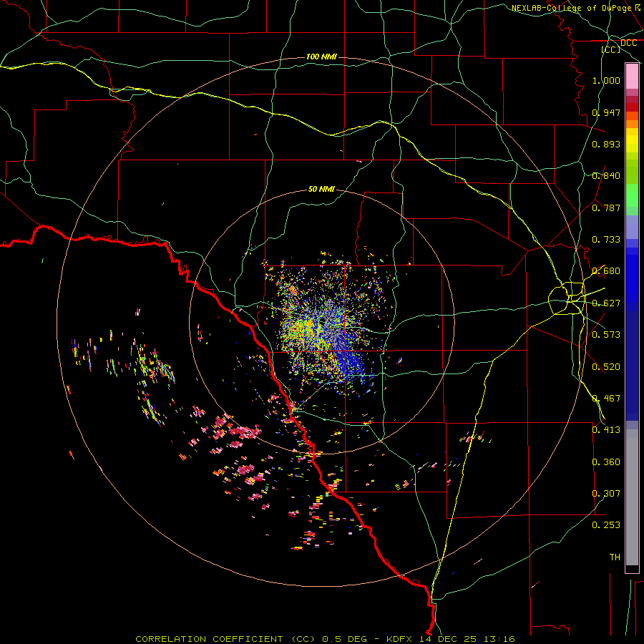
Task: Pick the red segment of the color bar
Action: (632, 107)
